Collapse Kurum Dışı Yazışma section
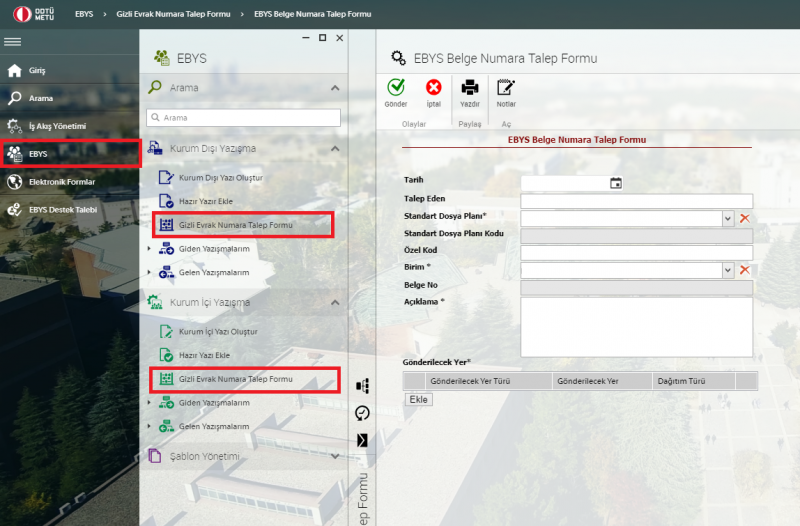 point(335,148)
